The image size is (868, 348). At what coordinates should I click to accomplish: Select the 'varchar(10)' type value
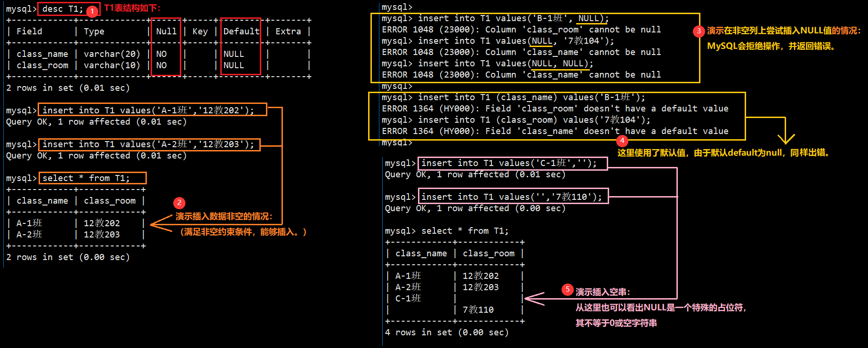point(112,65)
